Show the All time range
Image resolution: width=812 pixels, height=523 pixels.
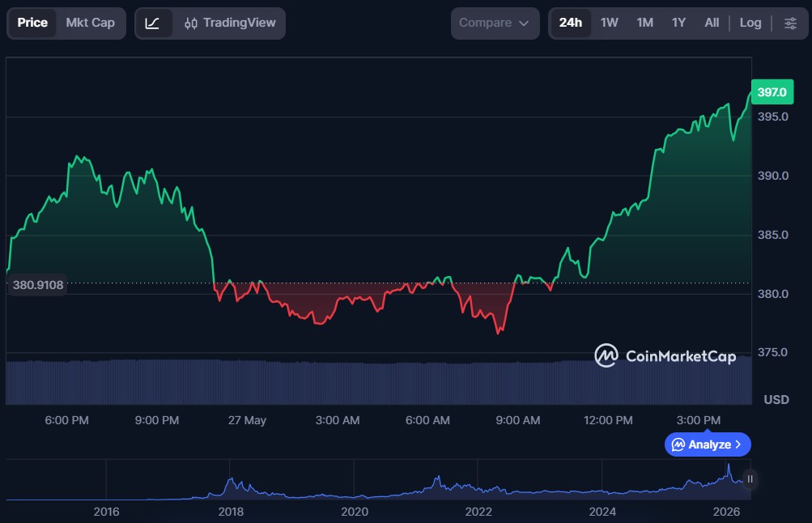(x=712, y=23)
